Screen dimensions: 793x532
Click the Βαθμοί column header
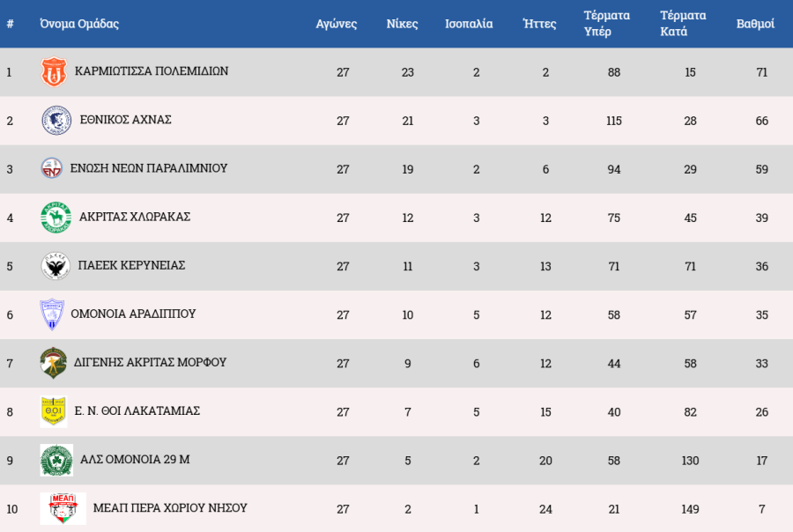[x=755, y=24]
